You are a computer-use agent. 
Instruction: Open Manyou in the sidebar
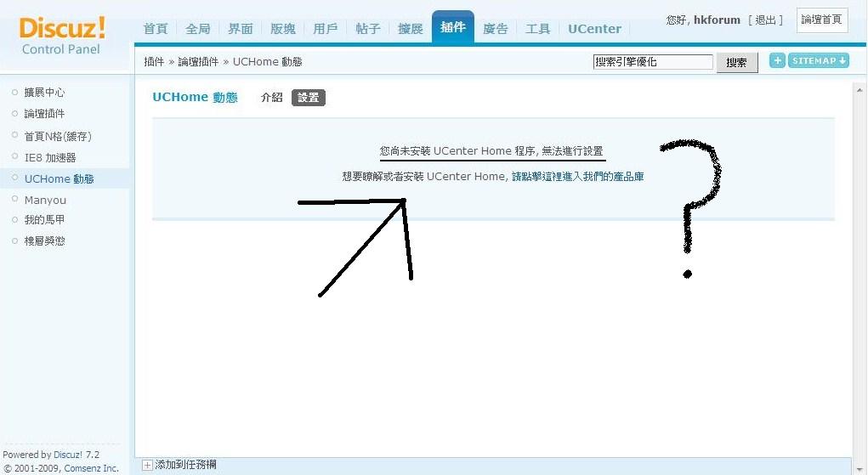(x=45, y=200)
